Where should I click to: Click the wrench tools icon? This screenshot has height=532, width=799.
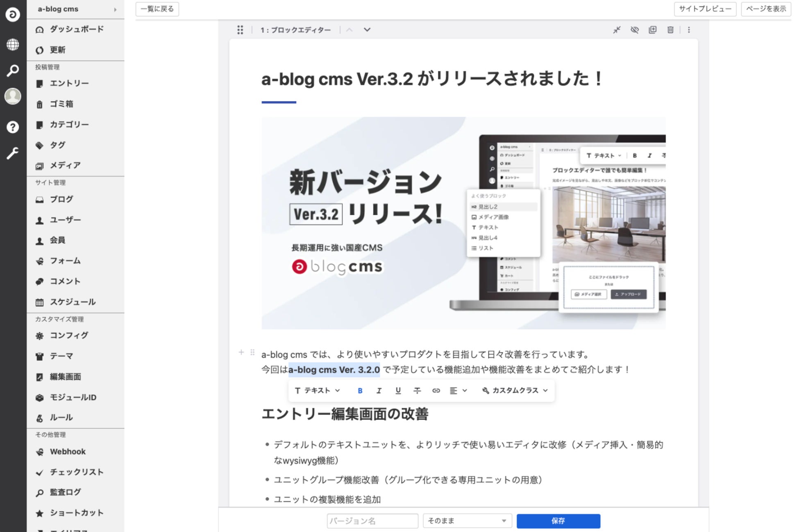(13, 153)
